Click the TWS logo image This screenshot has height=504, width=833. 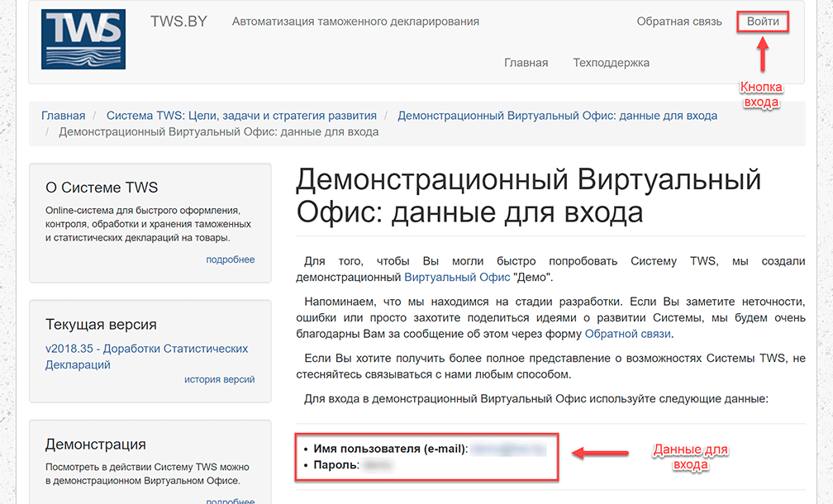pos(83,40)
